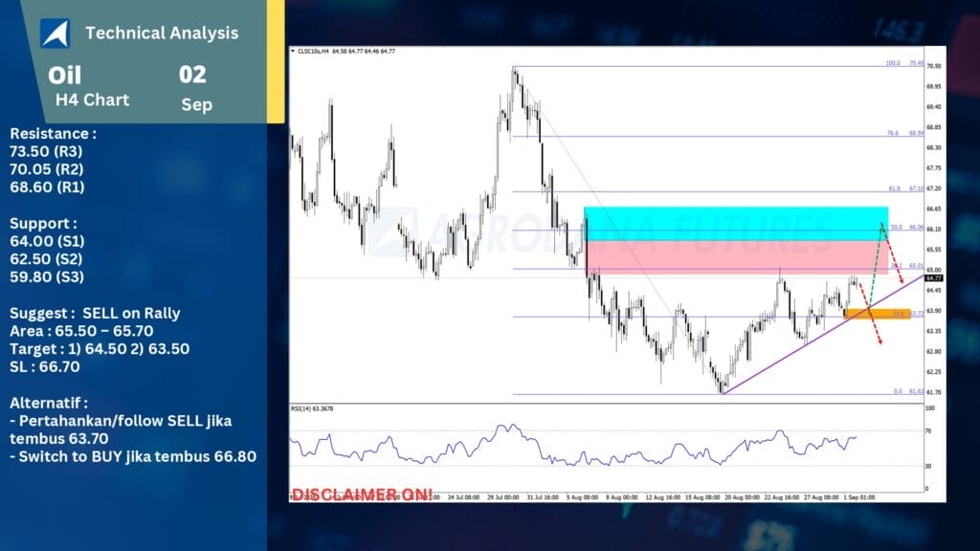Click the blue arrow logo icon
The image size is (980, 551).
[x=55, y=33]
